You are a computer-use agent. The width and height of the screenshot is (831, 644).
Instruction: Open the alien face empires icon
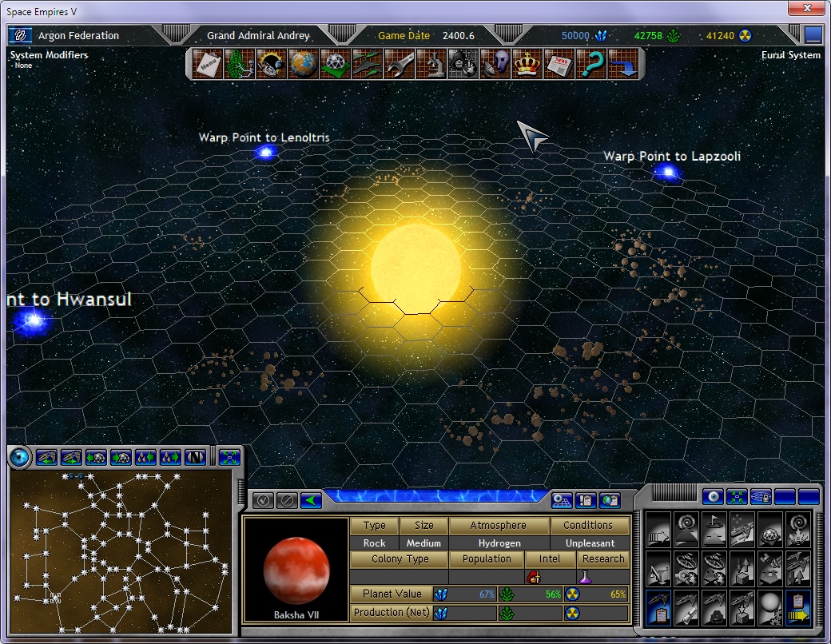point(495,64)
